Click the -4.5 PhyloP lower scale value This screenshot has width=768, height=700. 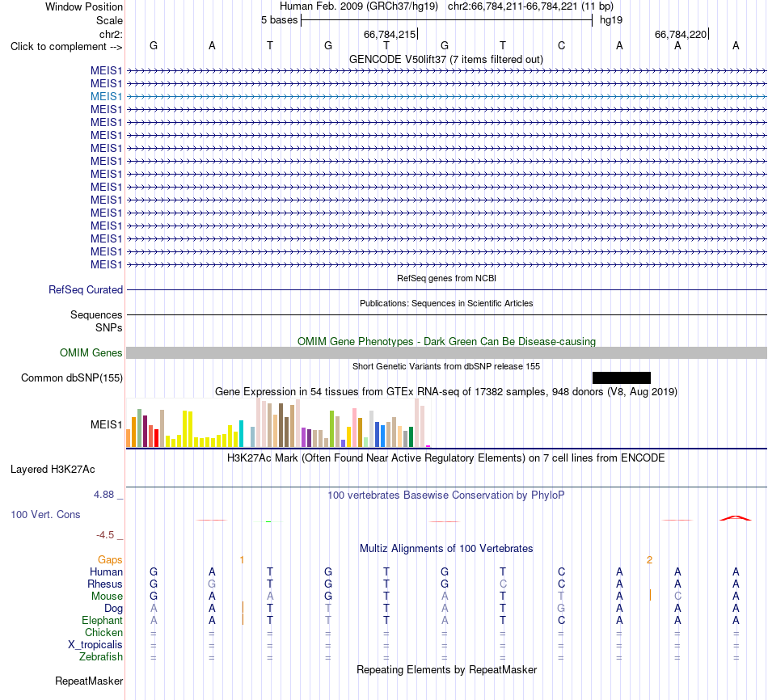[x=105, y=535]
